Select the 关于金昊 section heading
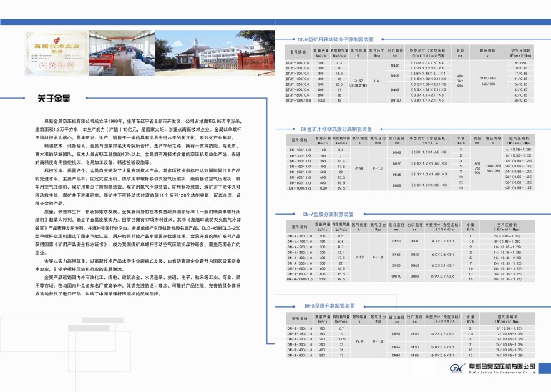The width and height of the screenshot is (551, 392). (54, 99)
